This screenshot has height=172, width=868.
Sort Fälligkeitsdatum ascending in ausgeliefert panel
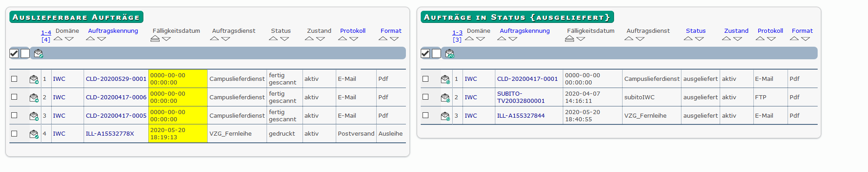(x=570, y=39)
